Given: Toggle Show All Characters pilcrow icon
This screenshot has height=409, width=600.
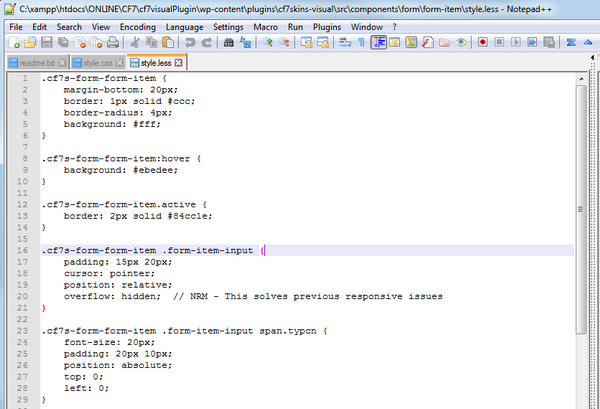Looking at the screenshot, I should (x=361, y=43).
